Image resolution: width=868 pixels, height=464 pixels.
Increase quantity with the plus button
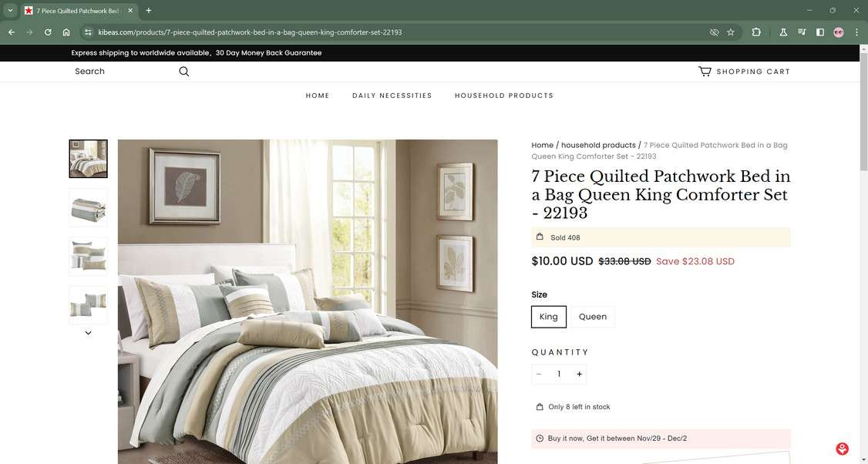pos(579,375)
